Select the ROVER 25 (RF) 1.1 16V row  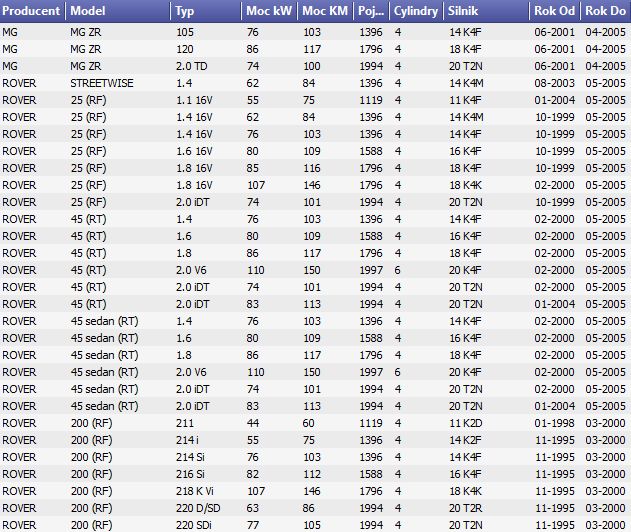tap(316, 100)
